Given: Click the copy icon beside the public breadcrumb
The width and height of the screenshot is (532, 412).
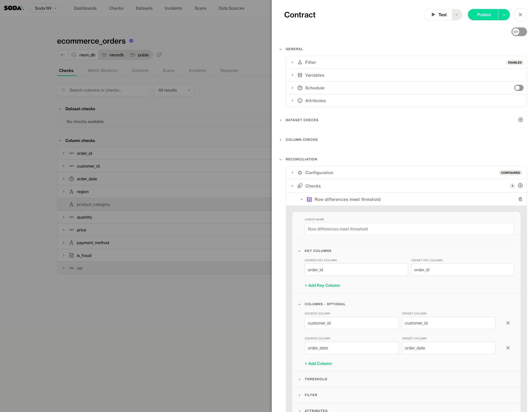Looking at the screenshot, I should (159, 55).
